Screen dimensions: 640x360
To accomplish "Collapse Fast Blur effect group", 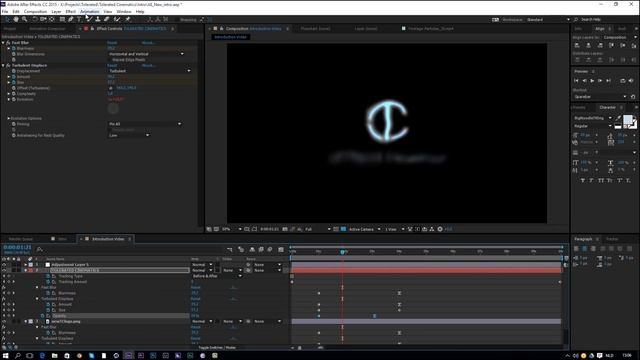I will point(3,42).
